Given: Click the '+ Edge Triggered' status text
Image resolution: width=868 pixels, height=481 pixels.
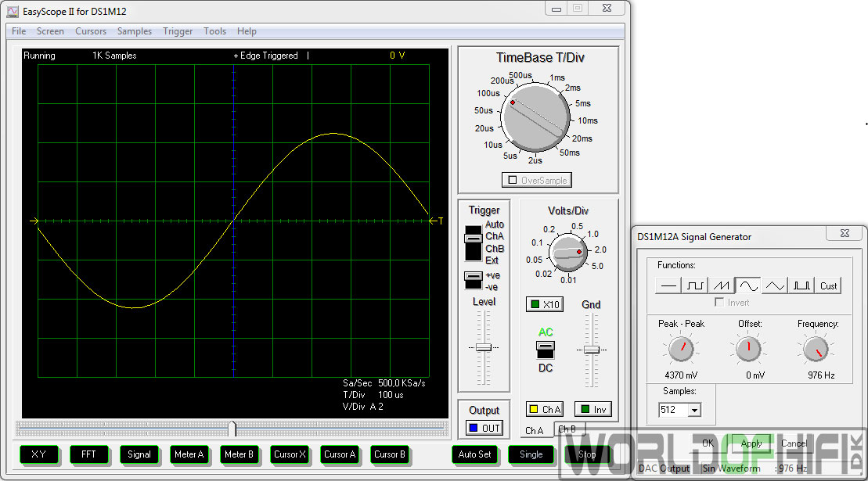Looking at the screenshot, I should point(265,56).
